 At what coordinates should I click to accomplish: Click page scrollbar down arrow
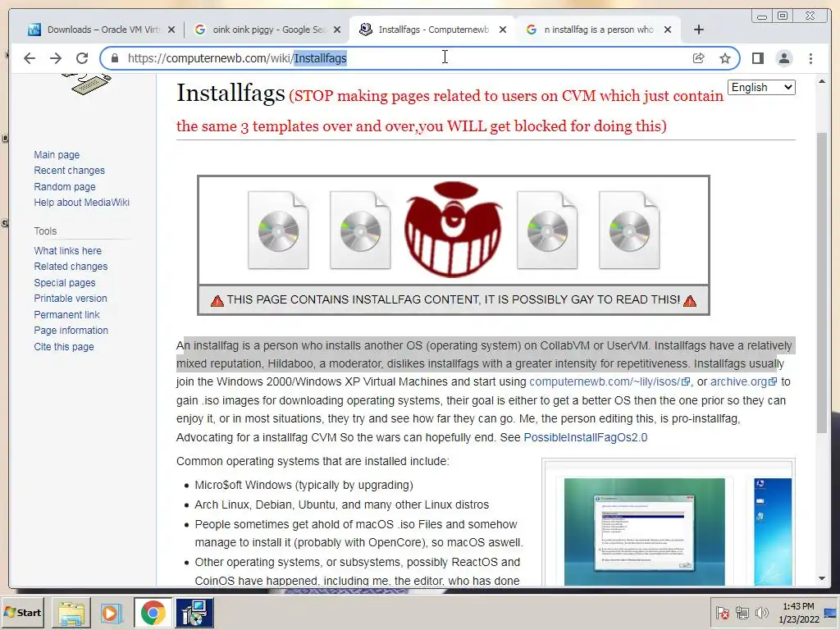822,578
